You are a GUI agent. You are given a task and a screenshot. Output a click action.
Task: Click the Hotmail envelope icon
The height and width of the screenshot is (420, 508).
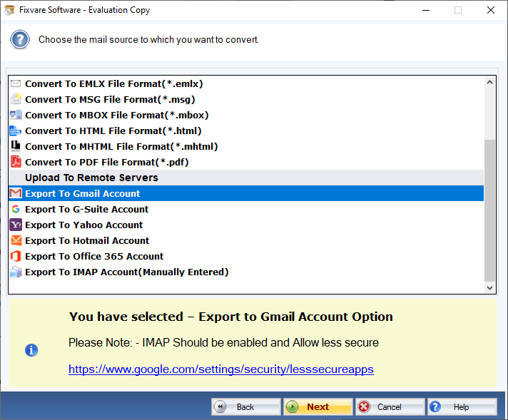click(x=16, y=240)
